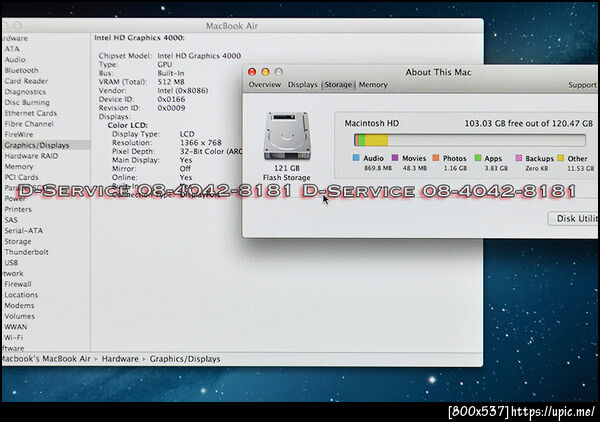Click the Macintosh HD drive icon
Image resolution: width=600 pixels, height=422 pixels.
coord(287,136)
